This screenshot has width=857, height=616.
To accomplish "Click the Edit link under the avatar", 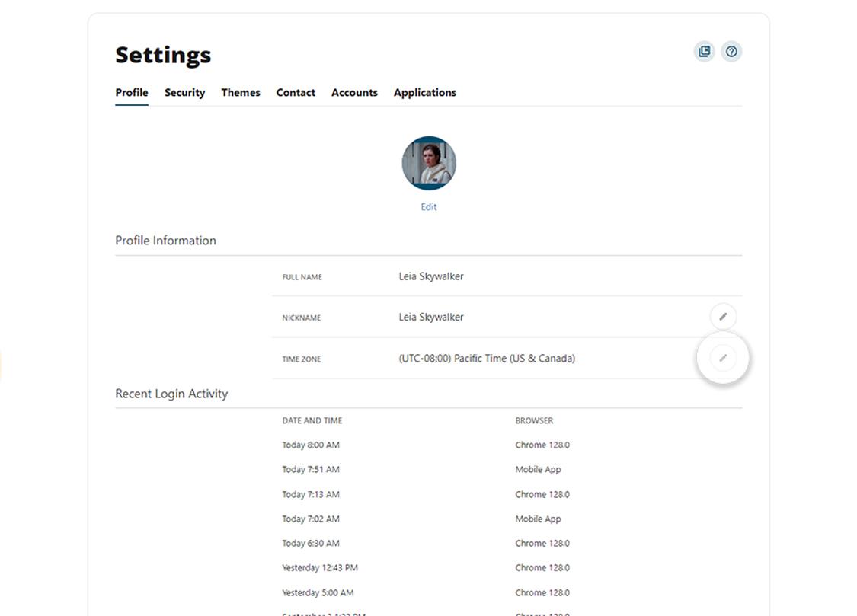I will [428, 207].
